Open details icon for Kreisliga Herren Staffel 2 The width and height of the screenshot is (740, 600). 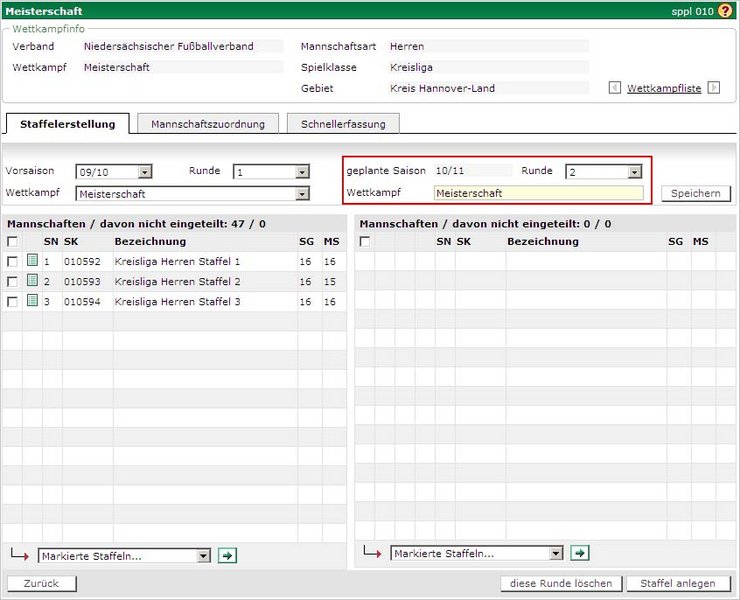(x=32, y=281)
